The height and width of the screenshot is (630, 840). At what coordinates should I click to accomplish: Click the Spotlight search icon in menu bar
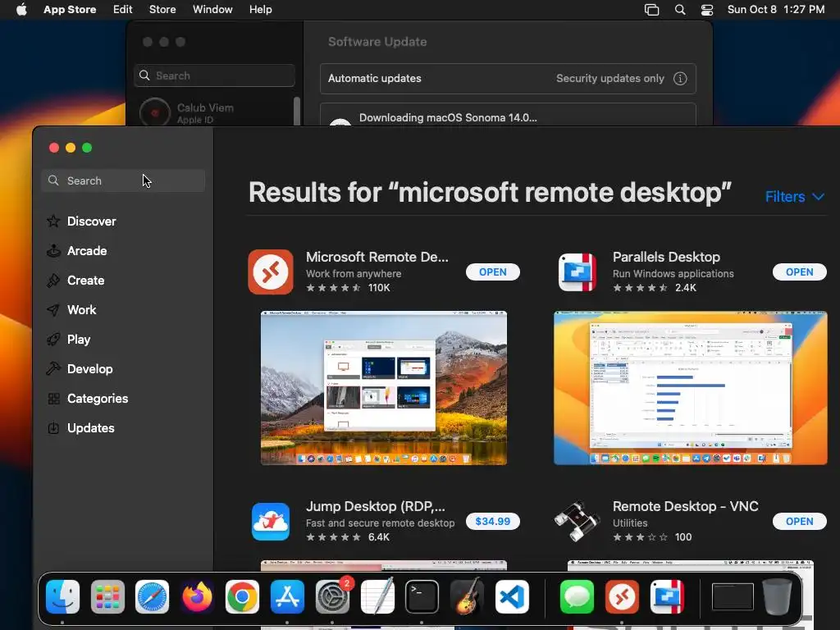pos(680,9)
